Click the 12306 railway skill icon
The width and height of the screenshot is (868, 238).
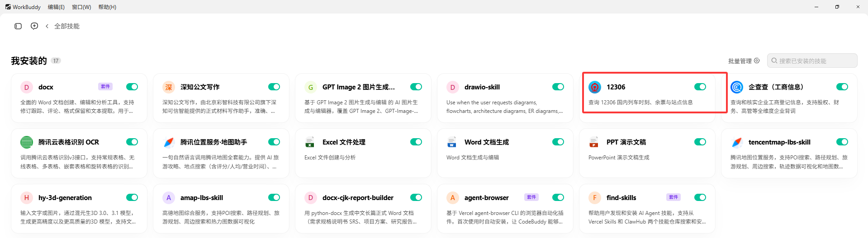pos(595,87)
